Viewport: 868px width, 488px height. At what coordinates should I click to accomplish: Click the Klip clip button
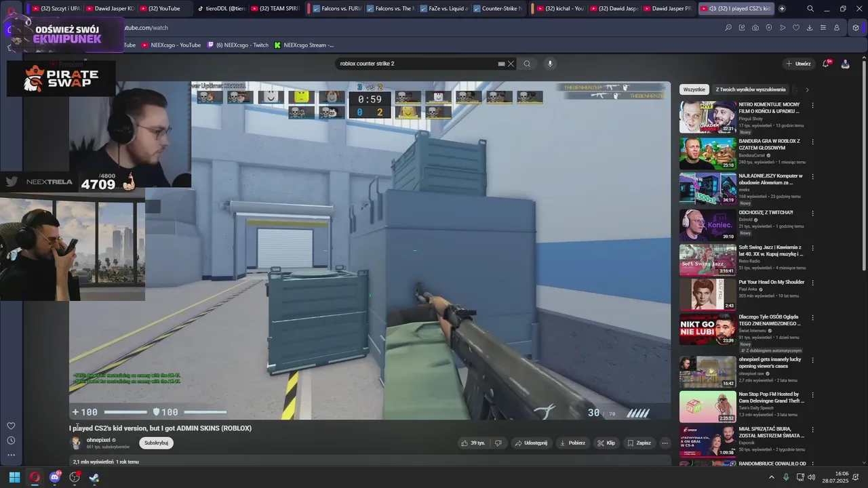point(606,443)
